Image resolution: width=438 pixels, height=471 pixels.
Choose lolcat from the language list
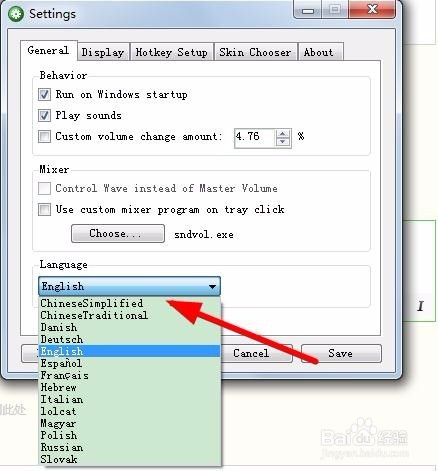(130, 411)
